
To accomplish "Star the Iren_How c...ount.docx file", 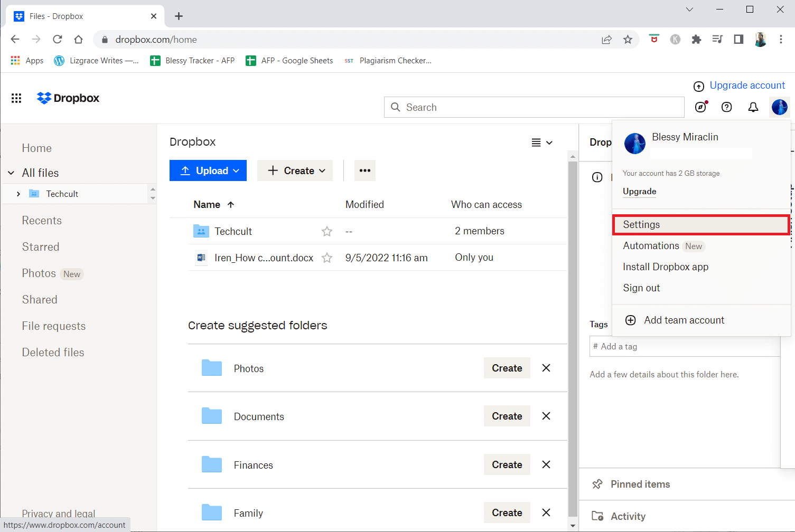I will pyautogui.click(x=327, y=258).
